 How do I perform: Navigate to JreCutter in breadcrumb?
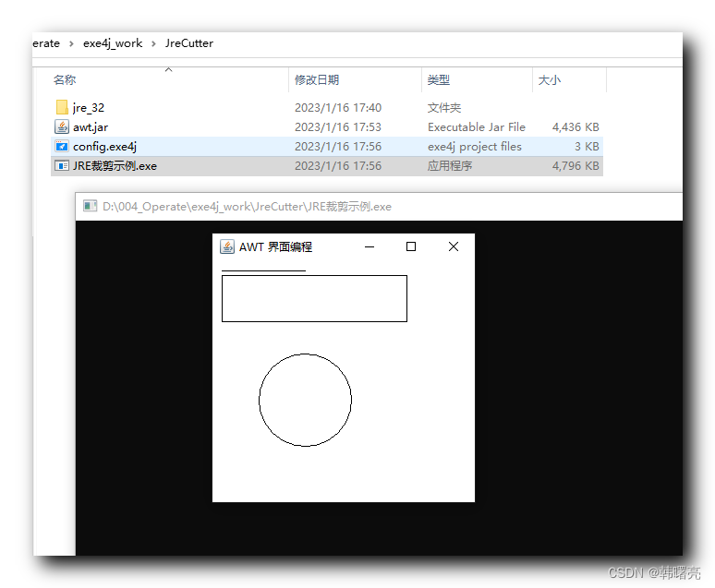click(189, 43)
